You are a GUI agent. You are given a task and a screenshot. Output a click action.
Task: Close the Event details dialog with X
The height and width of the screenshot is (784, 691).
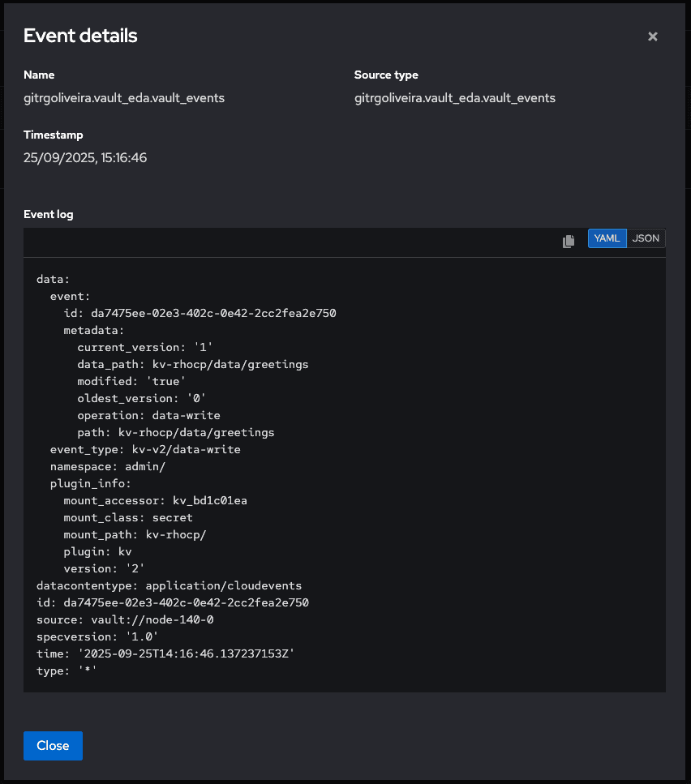tap(652, 36)
